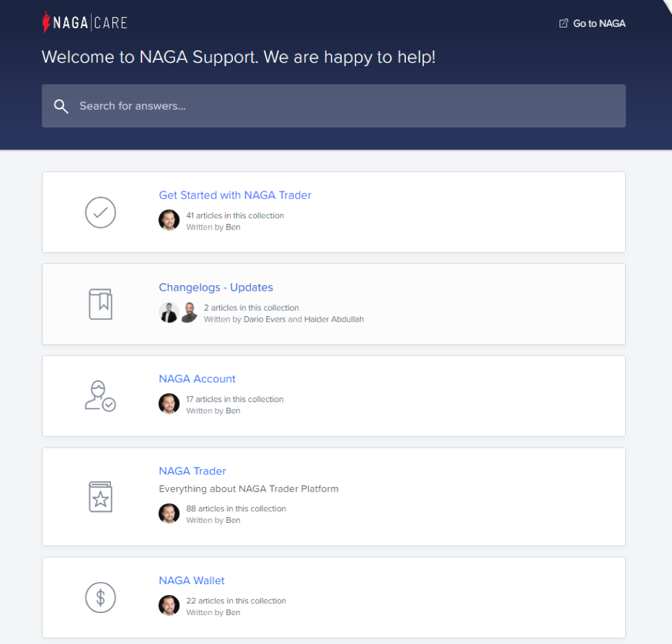The image size is (672, 644).
Task: Open the NAGA Wallet collection
Action: [x=192, y=581]
